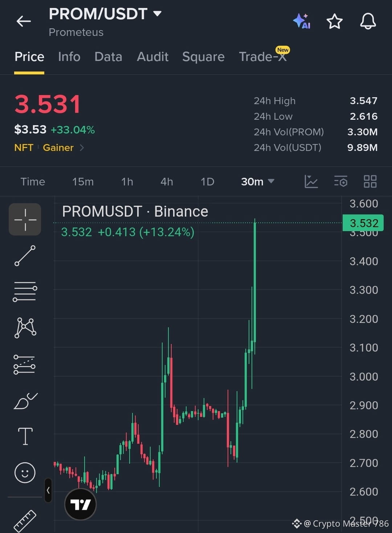392x533 pixels.
Task: Click the 3.532 current price label
Action: pyautogui.click(x=363, y=223)
